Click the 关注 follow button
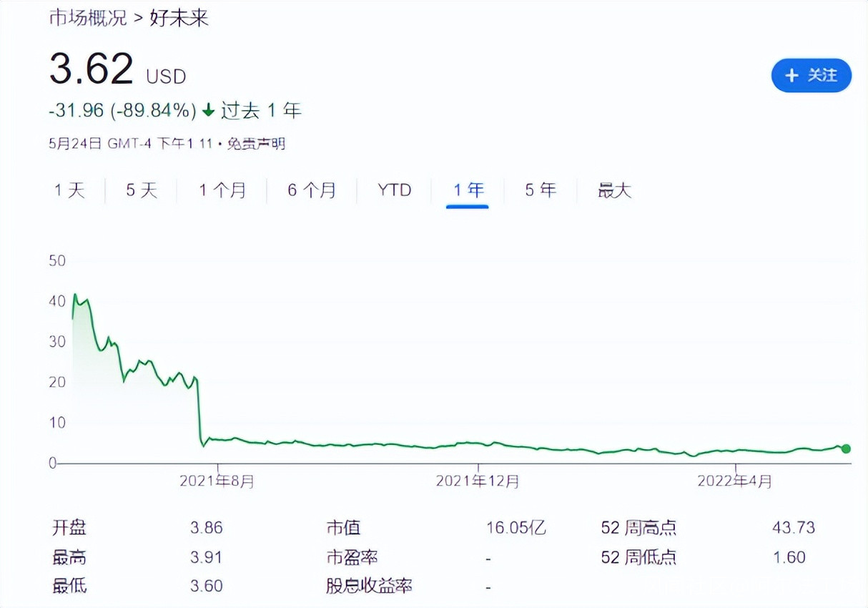 click(811, 75)
